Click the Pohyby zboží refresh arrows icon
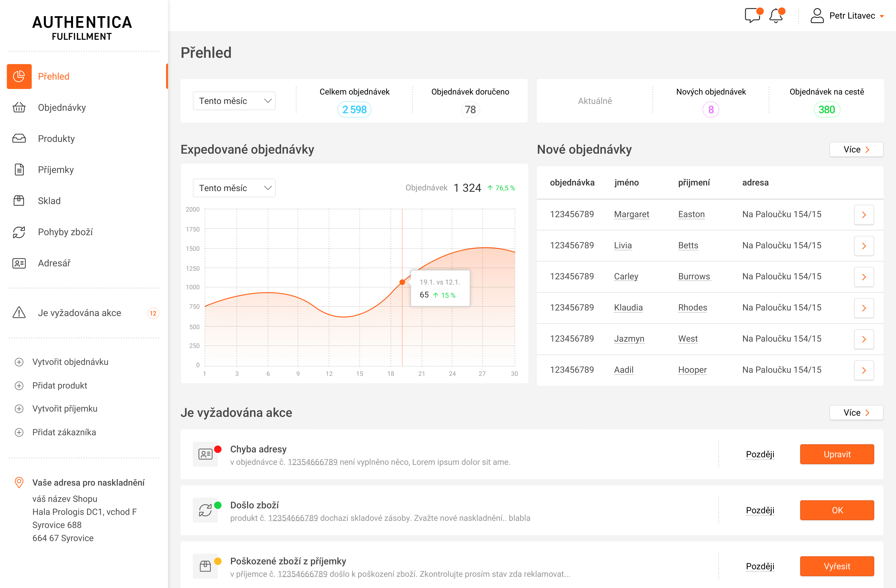 click(19, 232)
